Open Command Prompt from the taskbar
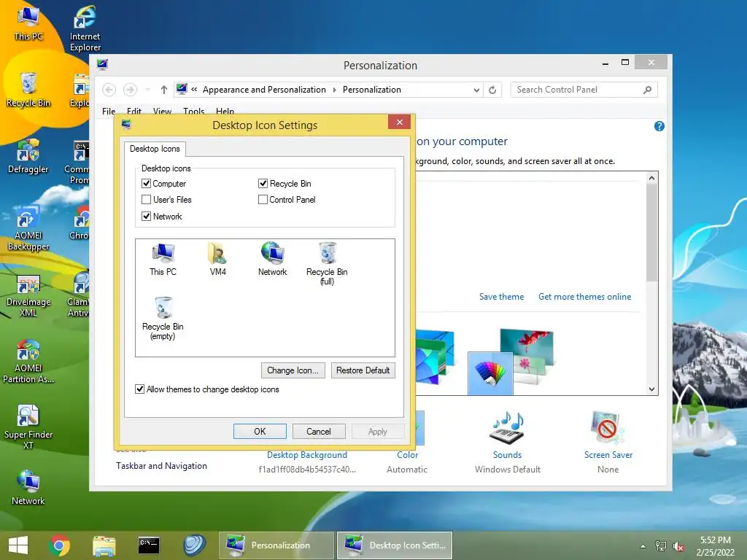This screenshot has width=747, height=560. 149,545
